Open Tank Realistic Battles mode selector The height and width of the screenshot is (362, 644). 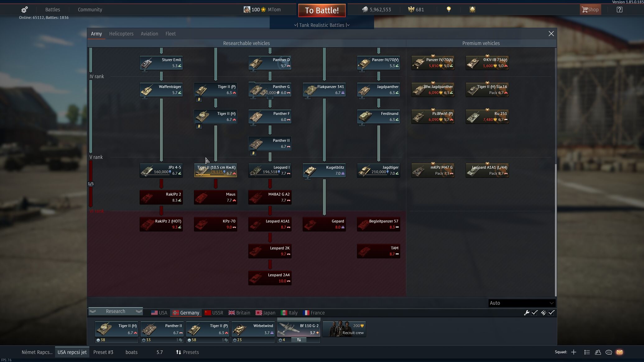click(322, 25)
